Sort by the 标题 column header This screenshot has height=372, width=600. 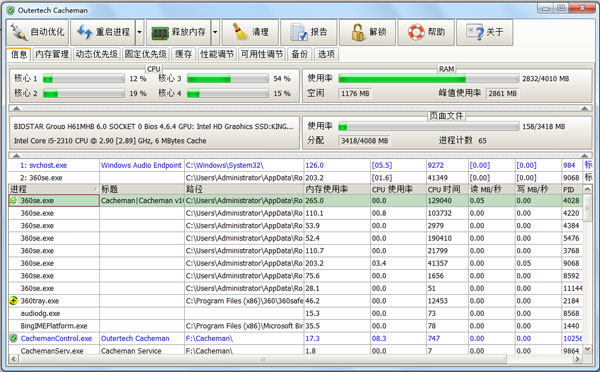(142, 189)
